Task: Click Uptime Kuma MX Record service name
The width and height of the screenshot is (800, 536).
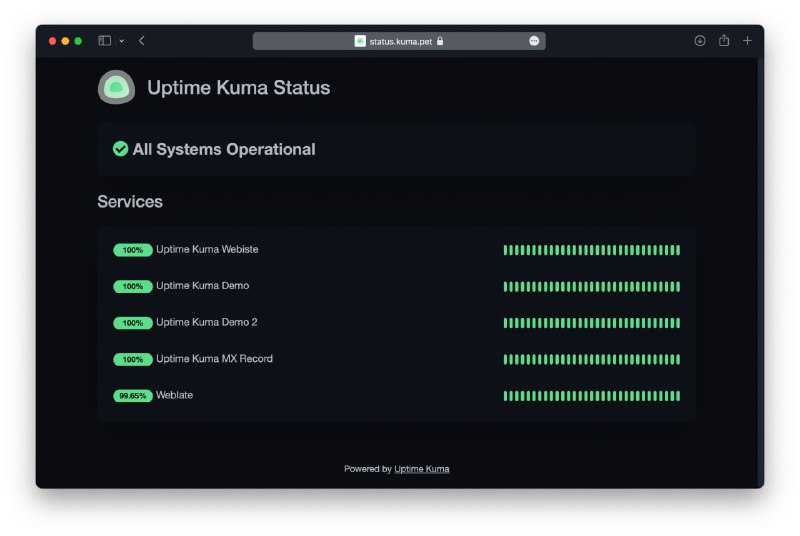Action: pyautogui.click(x=214, y=359)
